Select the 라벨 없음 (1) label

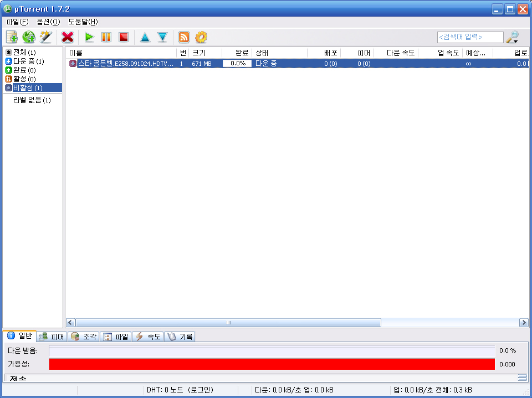[32, 100]
